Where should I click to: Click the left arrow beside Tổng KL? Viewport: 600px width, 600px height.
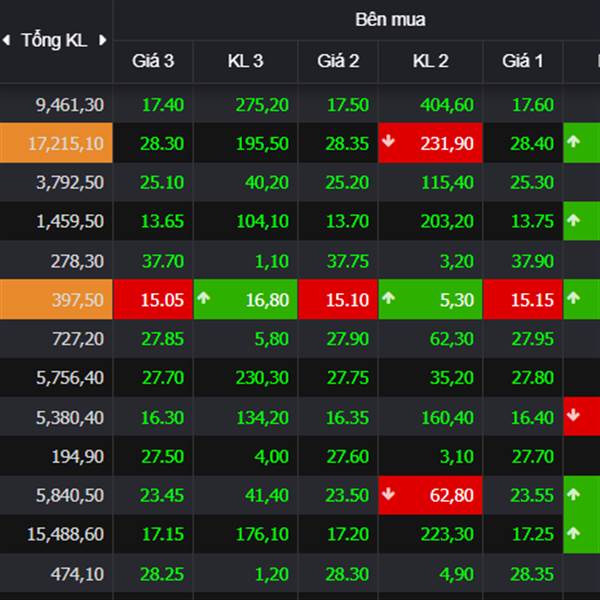tap(8, 40)
